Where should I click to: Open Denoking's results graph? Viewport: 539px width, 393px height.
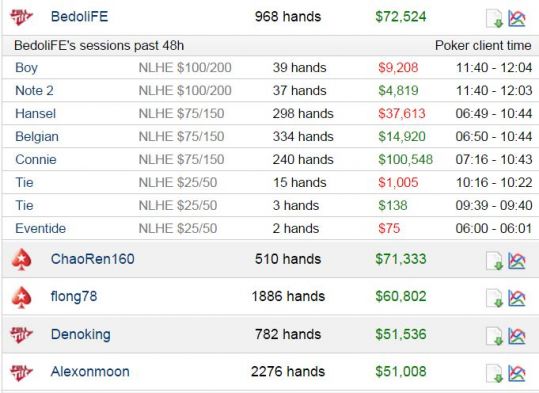coord(517,336)
